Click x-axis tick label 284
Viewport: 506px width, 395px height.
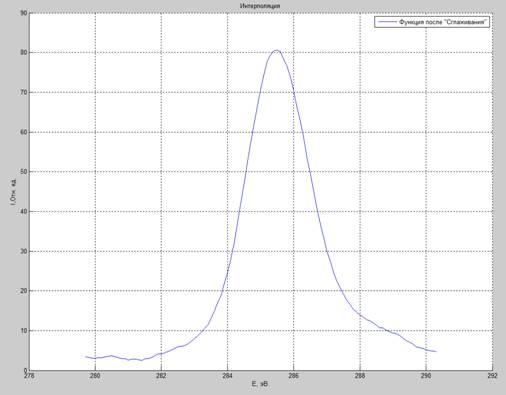pos(227,376)
